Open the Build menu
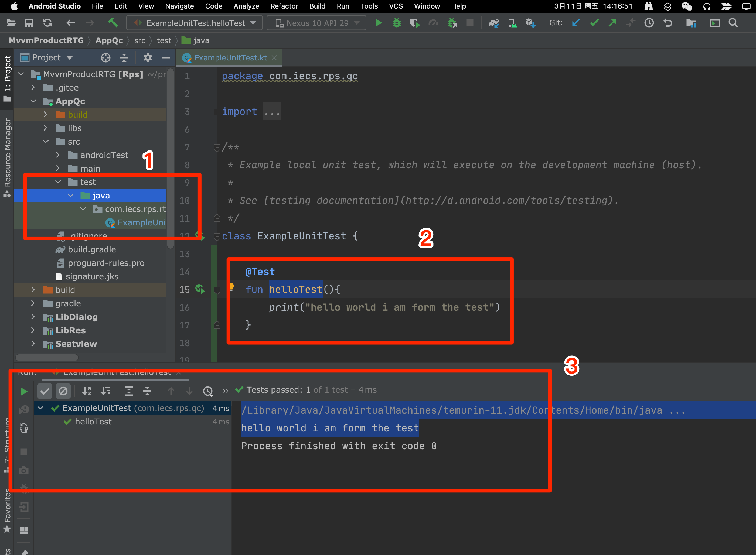Screen dimensions: 756x555 [317, 6]
